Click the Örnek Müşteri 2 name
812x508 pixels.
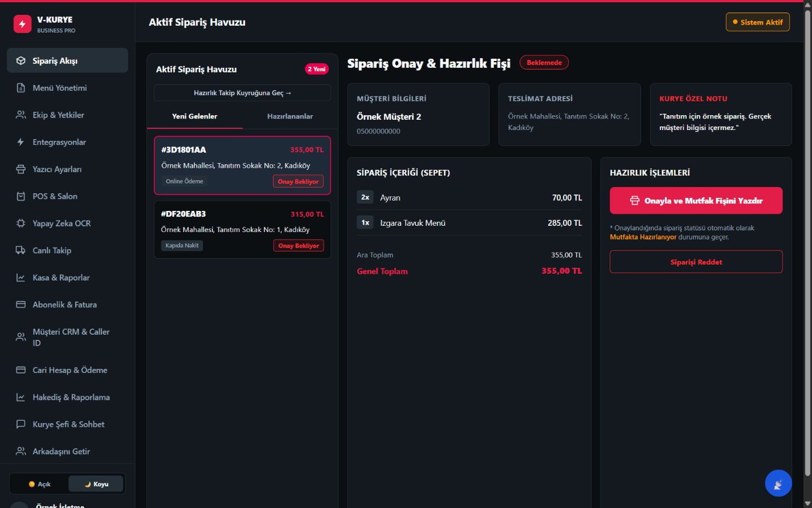(x=389, y=117)
